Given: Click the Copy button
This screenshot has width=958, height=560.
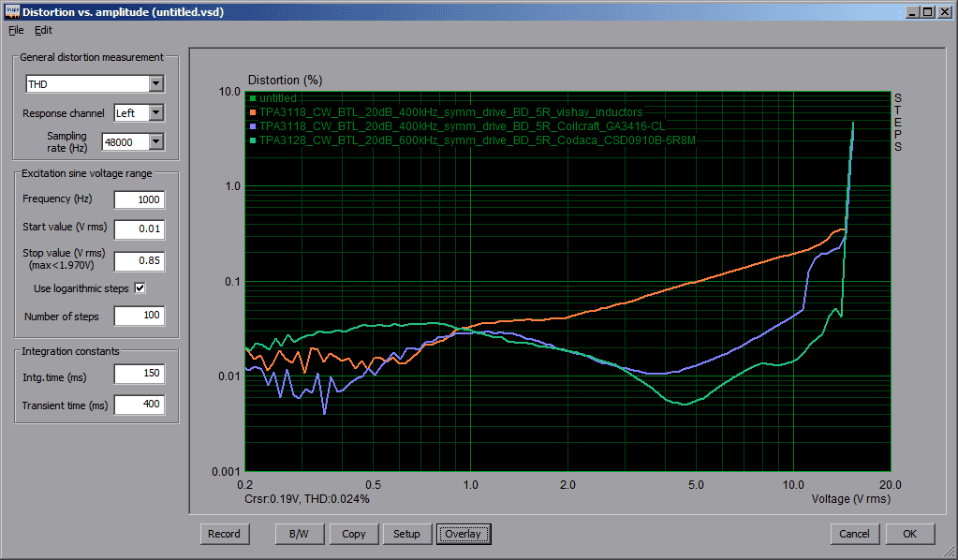Looking at the screenshot, I should [354, 534].
